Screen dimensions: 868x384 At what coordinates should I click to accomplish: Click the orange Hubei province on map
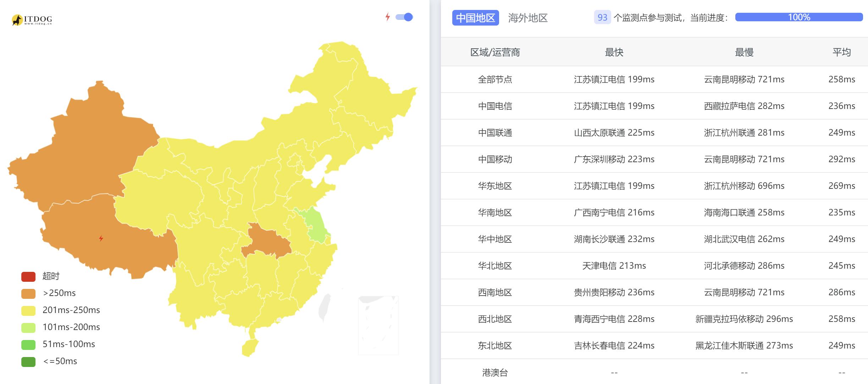[266, 241]
